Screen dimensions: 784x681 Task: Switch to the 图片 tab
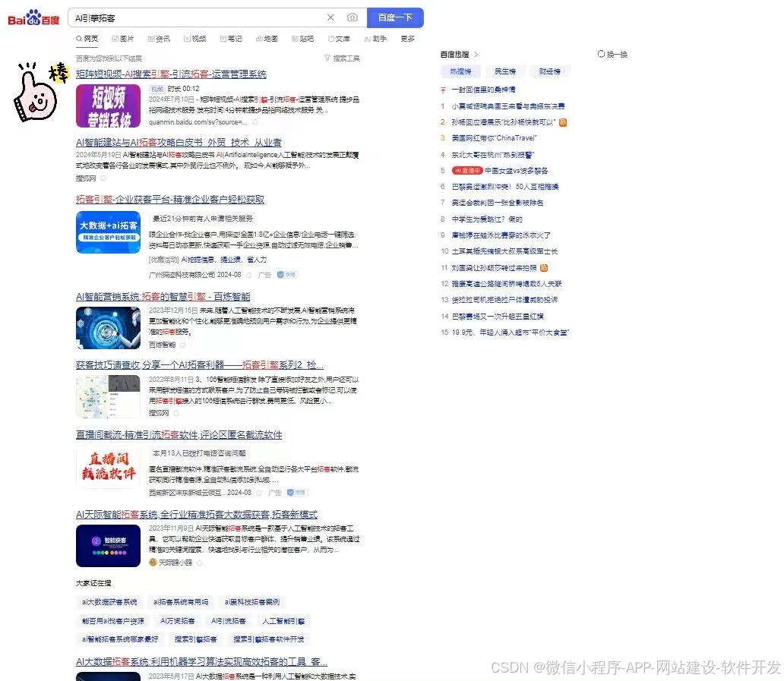tap(123, 39)
